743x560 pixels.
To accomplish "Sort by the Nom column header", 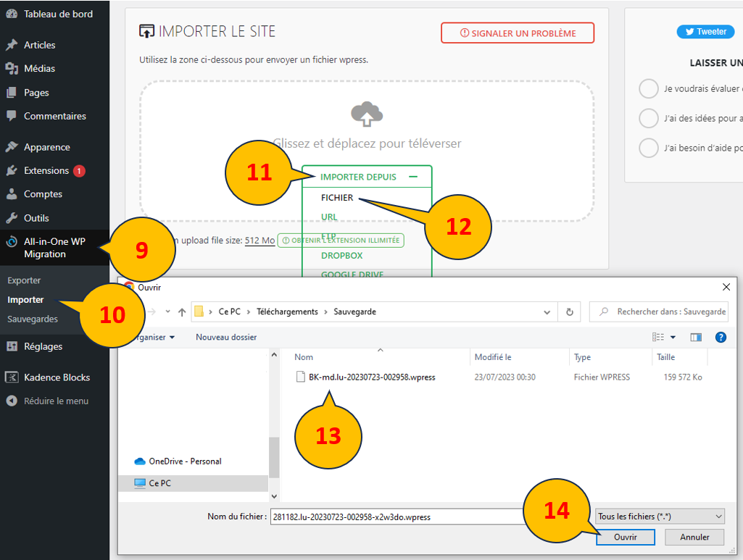I will pos(304,357).
